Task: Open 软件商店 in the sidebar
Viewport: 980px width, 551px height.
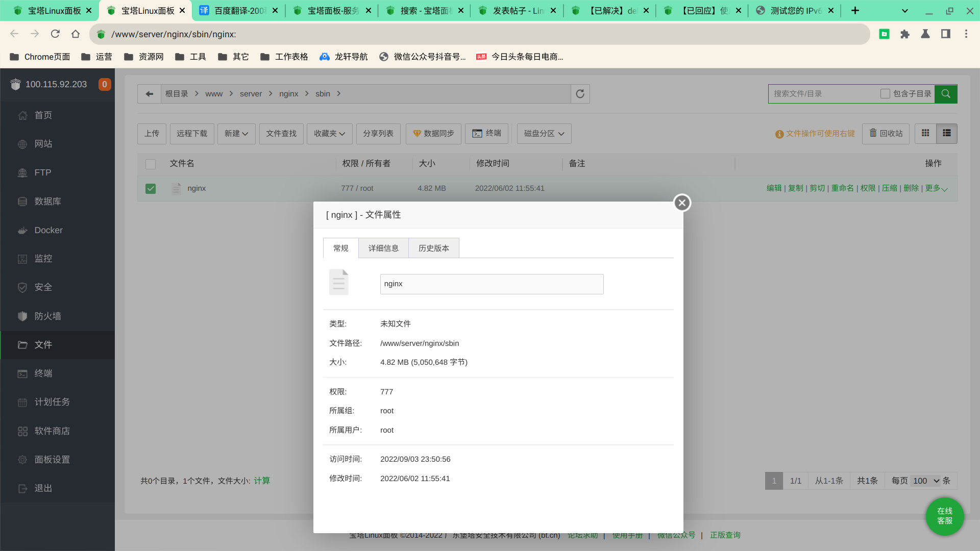Action: [57, 431]
